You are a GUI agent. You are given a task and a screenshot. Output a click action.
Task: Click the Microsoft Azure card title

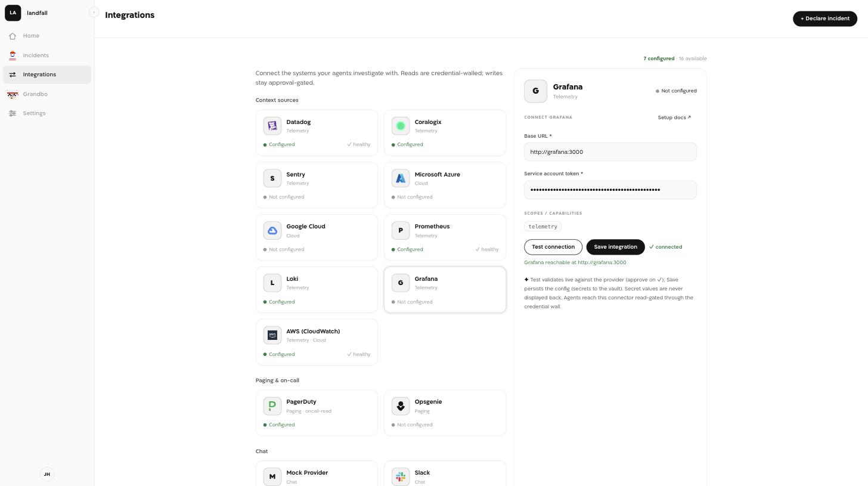point(438,175)
